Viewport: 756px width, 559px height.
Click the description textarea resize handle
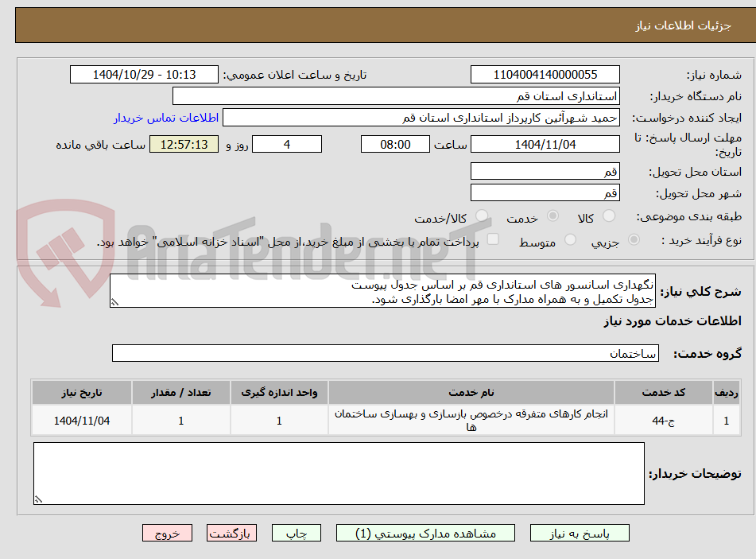pyautogui.click(x=114, y=303)
